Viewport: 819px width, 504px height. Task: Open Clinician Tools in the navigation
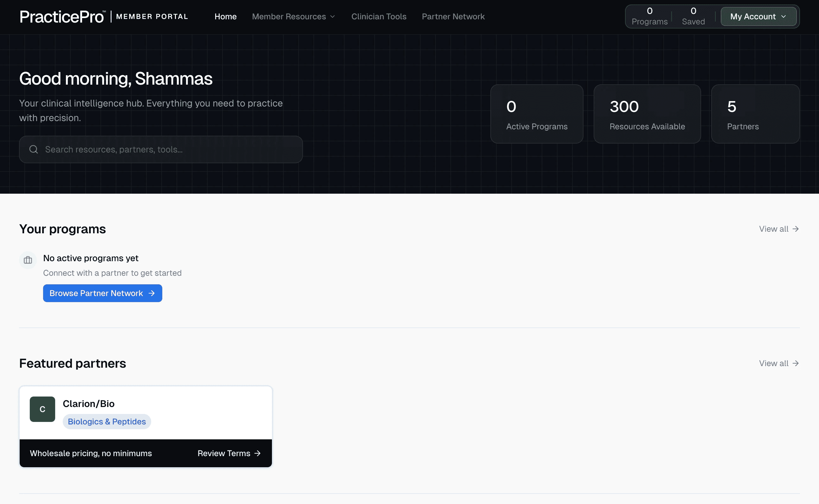(x=379, y=16)
